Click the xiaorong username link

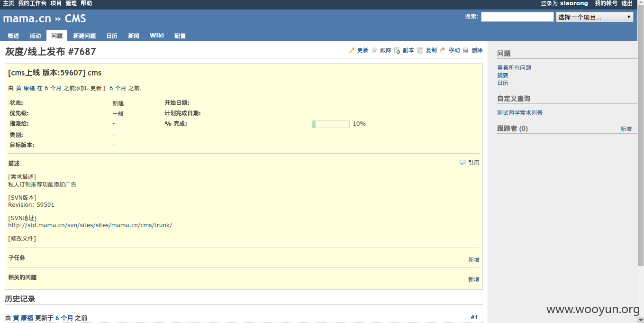point(574,3)
